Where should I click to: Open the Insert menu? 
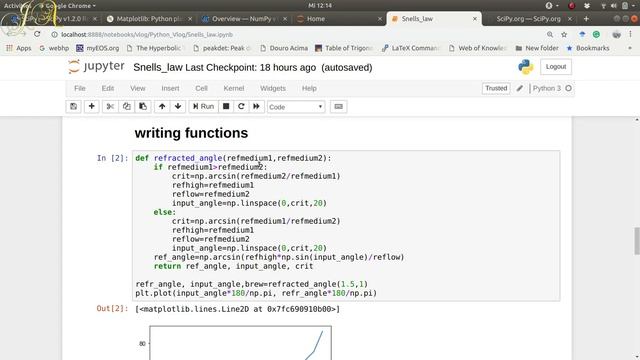(x=170, y=88)
